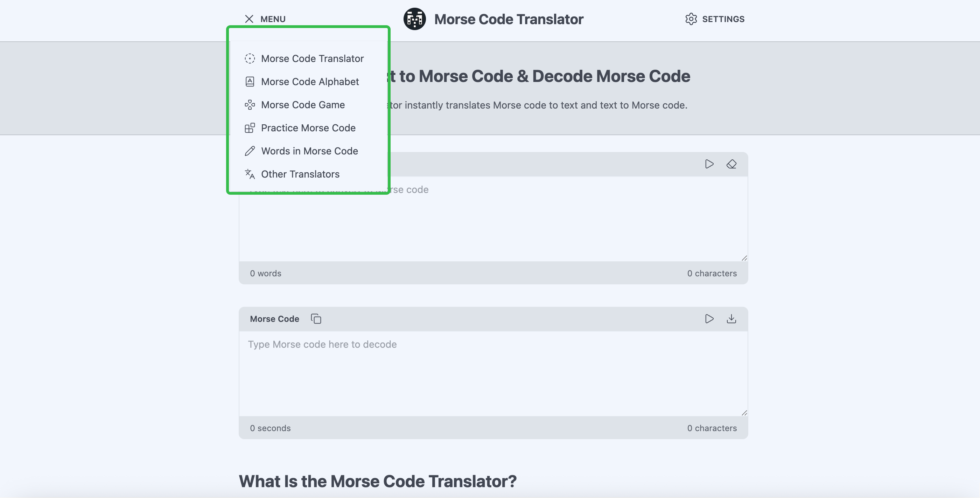This screenshot has height=498, width=980.
Task: Click the 'Type Morse code here to decode' field
Action: [x=493, y=373]
